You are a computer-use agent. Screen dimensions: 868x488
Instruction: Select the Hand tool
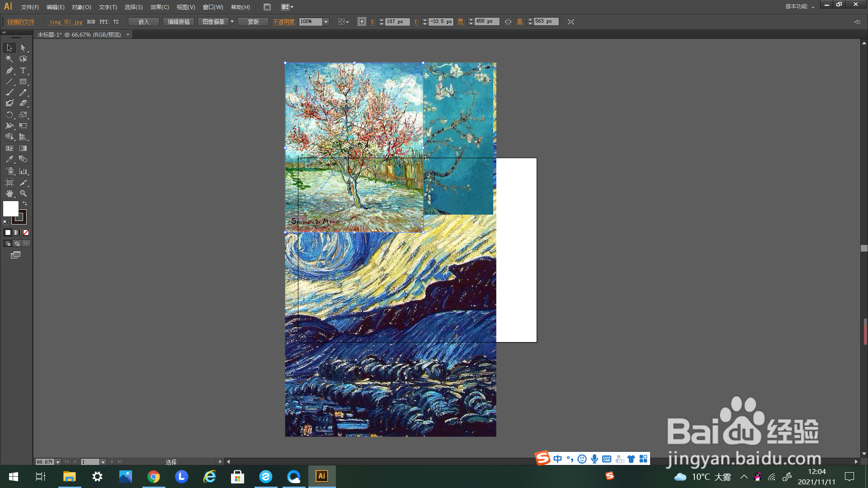pos(9,193)
